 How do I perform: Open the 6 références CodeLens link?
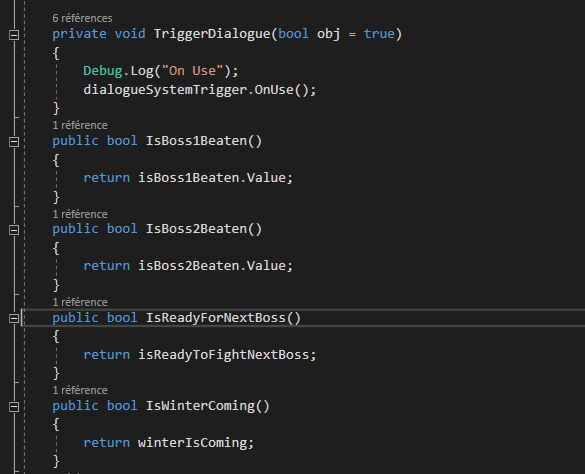(82, 18)
